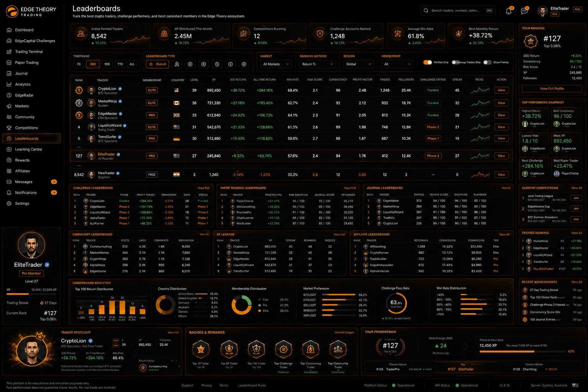Click the EdgeCapital Challenges sidebar icon

pos(9,41)
